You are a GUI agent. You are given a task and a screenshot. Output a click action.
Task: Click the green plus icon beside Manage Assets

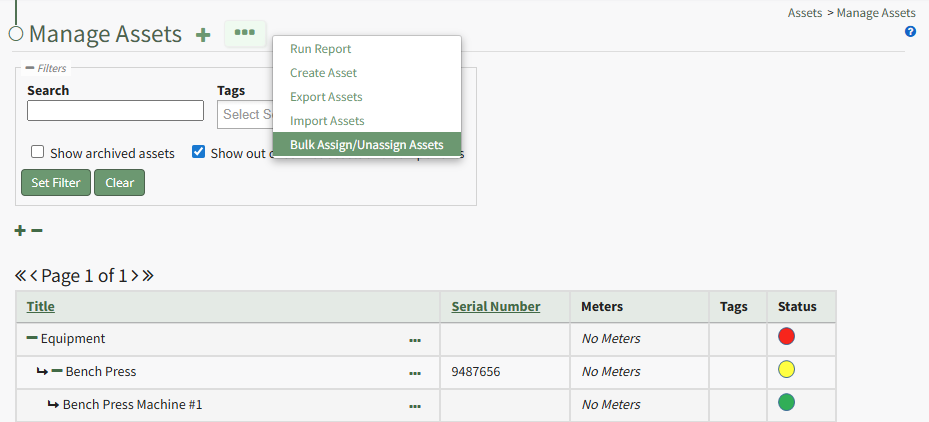click(x=203, y=35)
